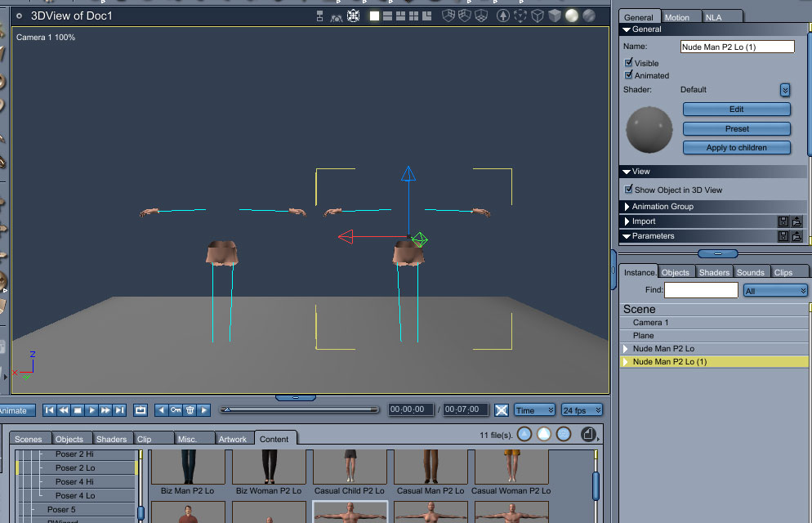Open the Shaders tab in content browser

(x=111, y=439)
